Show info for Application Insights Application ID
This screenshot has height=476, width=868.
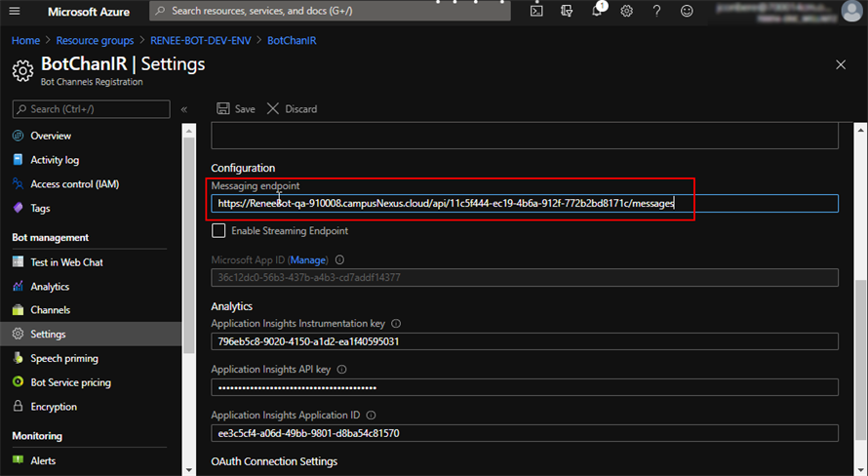point(371,416)
